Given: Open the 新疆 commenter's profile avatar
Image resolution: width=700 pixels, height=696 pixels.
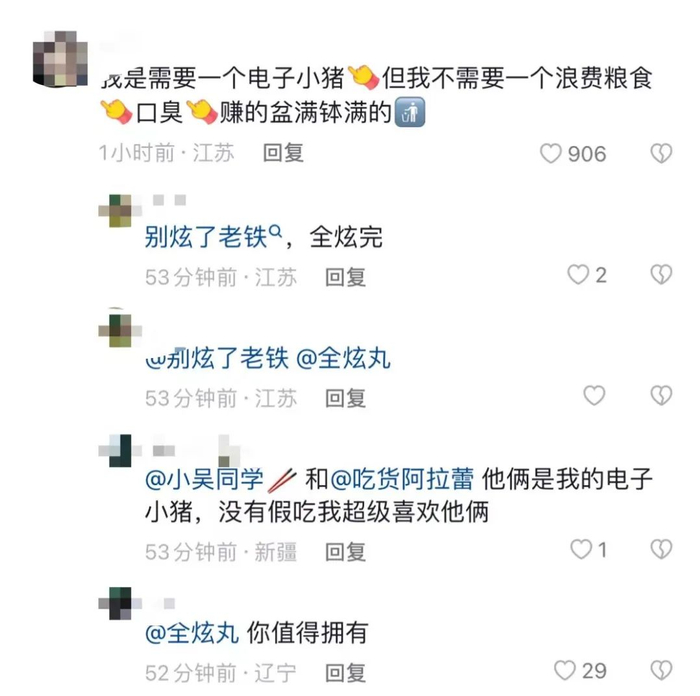Looking at the screenshot, I should tap(122, 450).
